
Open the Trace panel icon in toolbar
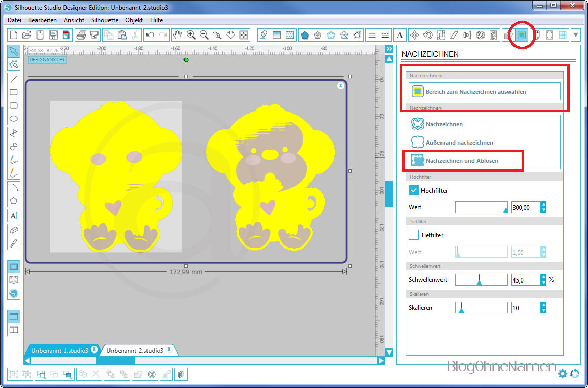point(521,35)
